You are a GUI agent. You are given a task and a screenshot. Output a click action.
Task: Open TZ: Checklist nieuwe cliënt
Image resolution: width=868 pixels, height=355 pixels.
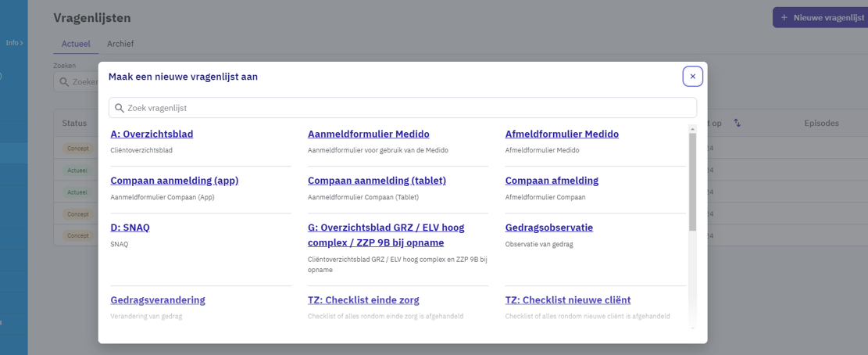coord(568,300)
